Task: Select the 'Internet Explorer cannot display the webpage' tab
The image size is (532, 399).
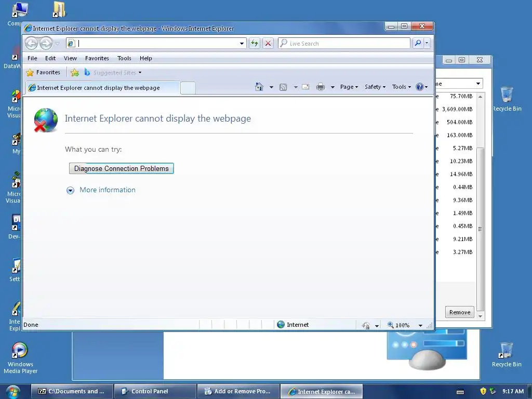Action: [x=103, y=88]
